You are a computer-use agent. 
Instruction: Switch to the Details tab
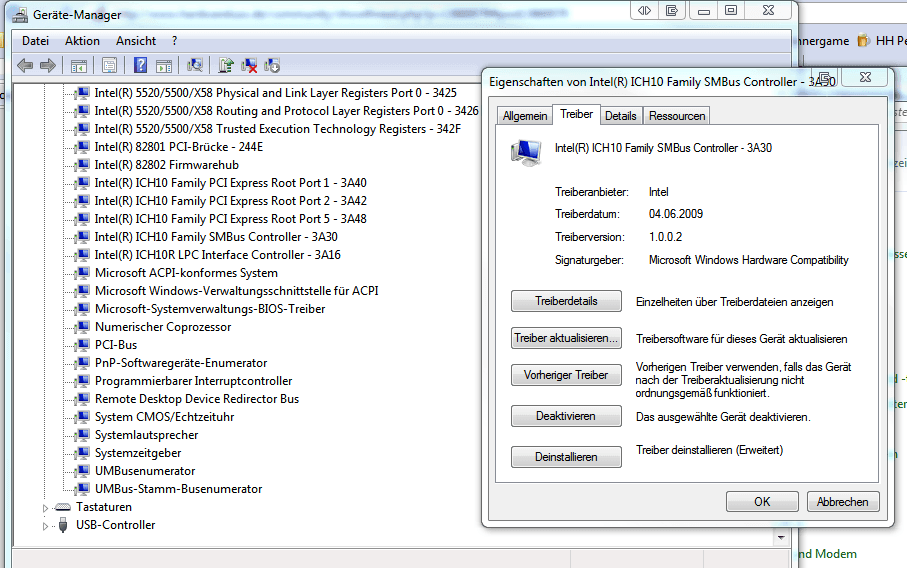tap(621, 116)
